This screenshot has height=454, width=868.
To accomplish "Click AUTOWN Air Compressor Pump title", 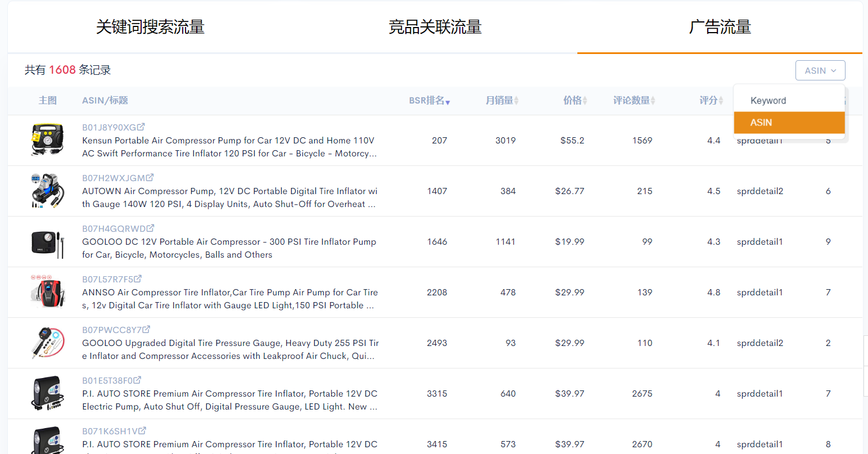I will tap(229, 197).
